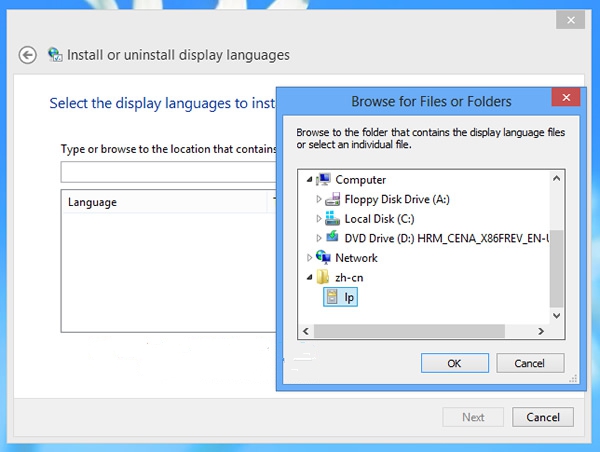
Task: Expand the Floppy Disk Drive (A:) node
Action: [x=319, y=199]
